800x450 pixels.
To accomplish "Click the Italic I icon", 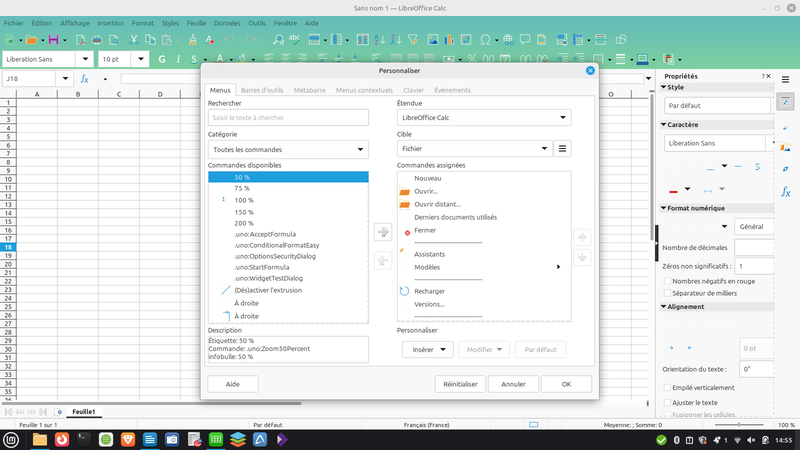I will coord(178,59).
